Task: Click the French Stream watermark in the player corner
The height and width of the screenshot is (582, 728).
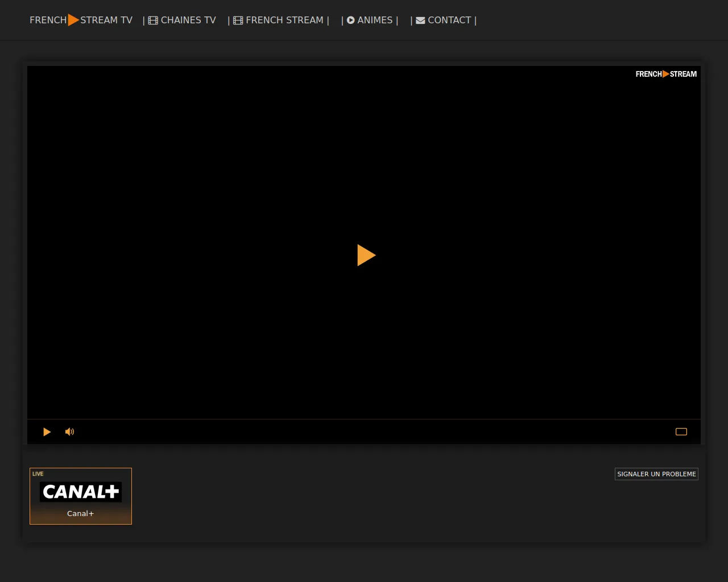Action: click(665, 74)
